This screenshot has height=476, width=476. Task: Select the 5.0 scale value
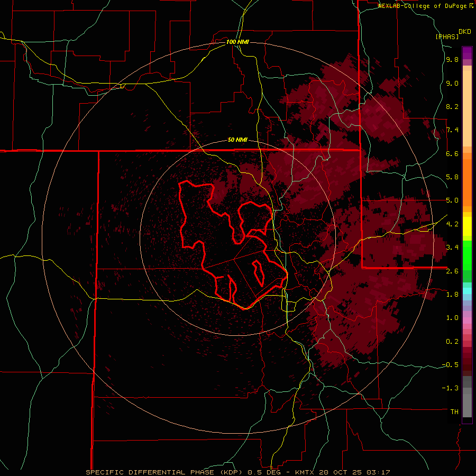pos(452,200)
